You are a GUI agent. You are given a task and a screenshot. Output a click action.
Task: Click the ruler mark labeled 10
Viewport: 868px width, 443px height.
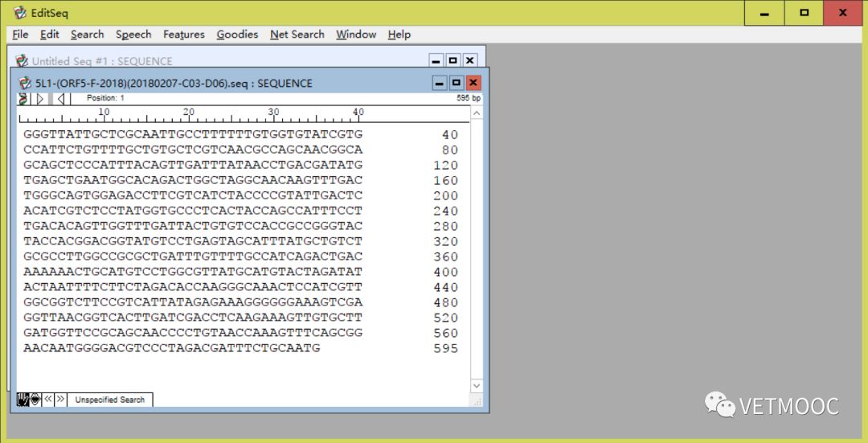tap(104, 112)
